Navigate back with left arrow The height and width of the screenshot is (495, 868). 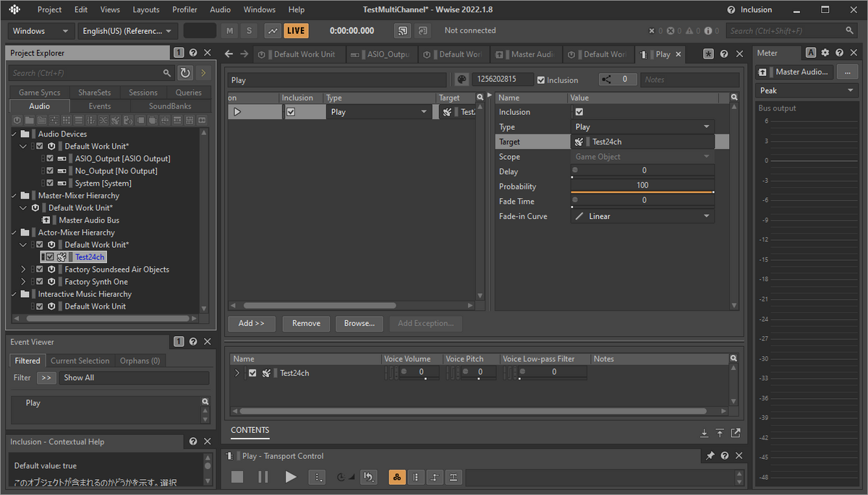(x=229, y=54)
